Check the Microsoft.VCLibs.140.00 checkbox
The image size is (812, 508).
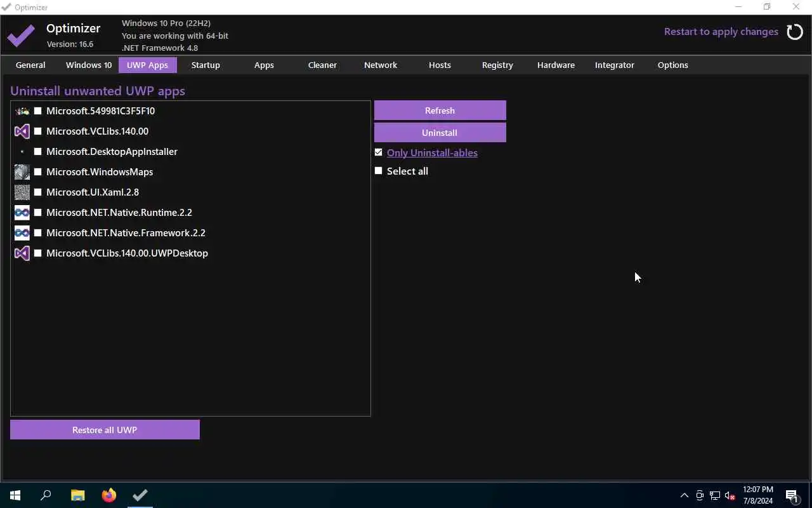coord(38,131)
